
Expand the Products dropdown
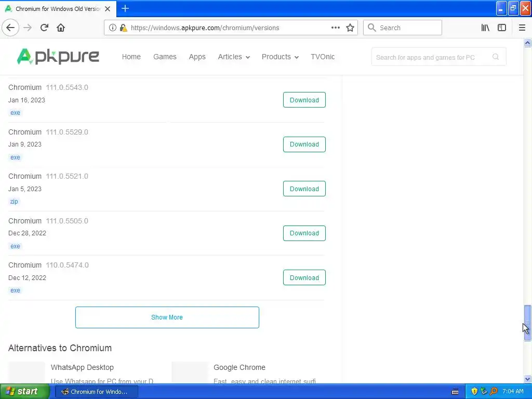click(280, 57)
